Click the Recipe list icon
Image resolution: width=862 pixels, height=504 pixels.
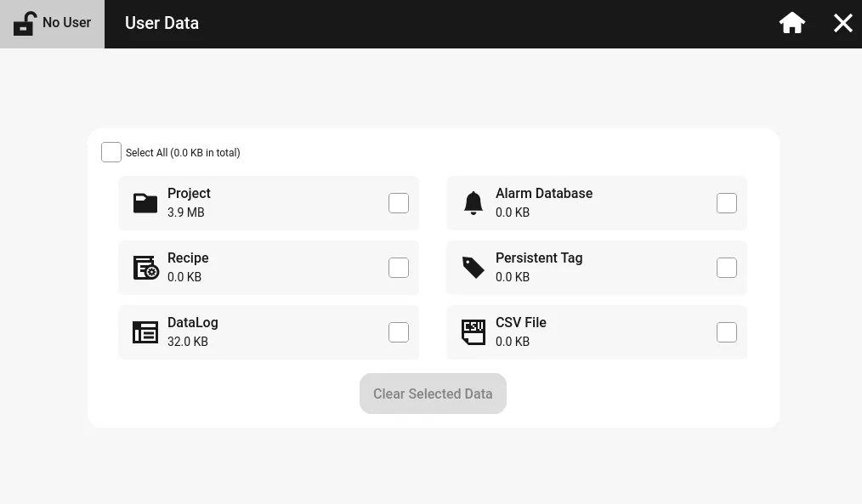coord(145,268)
